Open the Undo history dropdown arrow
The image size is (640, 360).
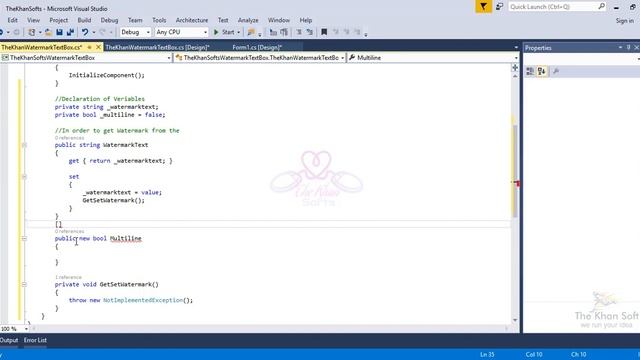click(93, 32)
